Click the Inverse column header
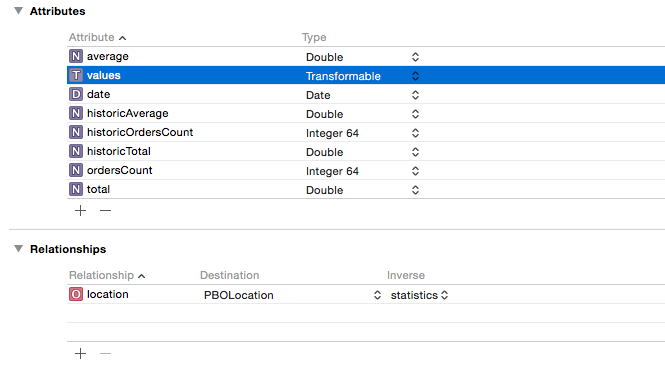 pyautogui.click(x=406, y=275)
